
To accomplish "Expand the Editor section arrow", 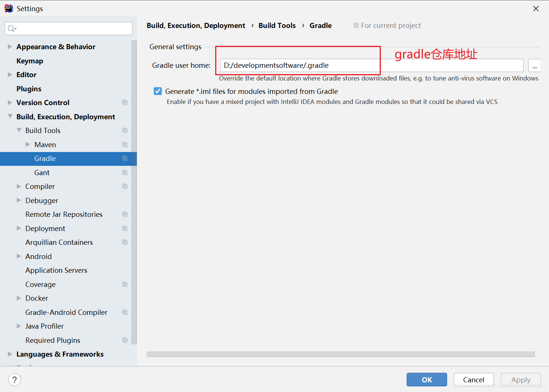I will (x=10, y=75).
